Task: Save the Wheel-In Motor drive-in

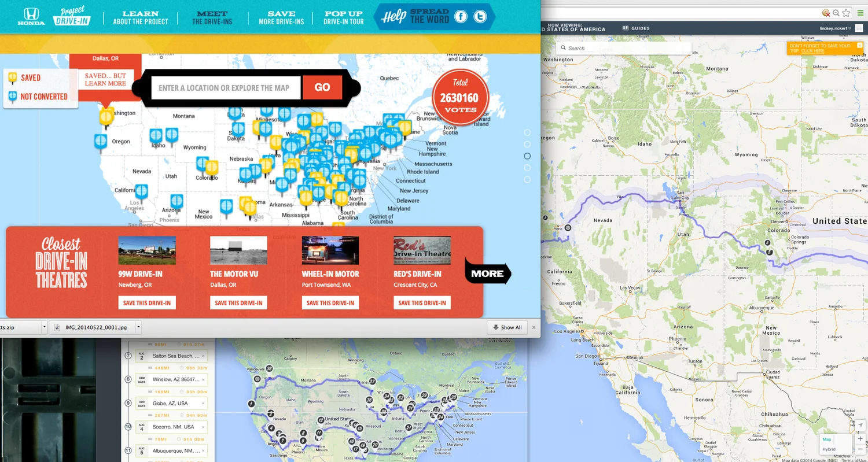Action: coord(330,303)
